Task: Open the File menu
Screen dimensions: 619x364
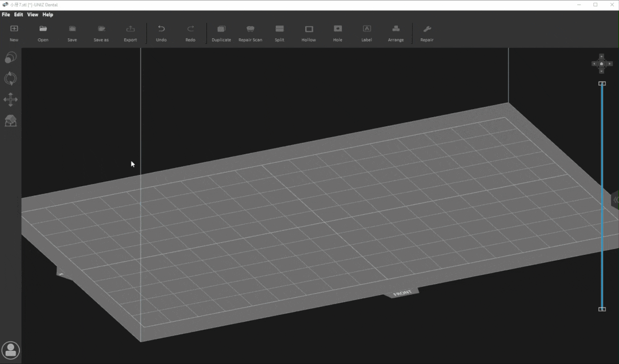Action: (6, 14)
